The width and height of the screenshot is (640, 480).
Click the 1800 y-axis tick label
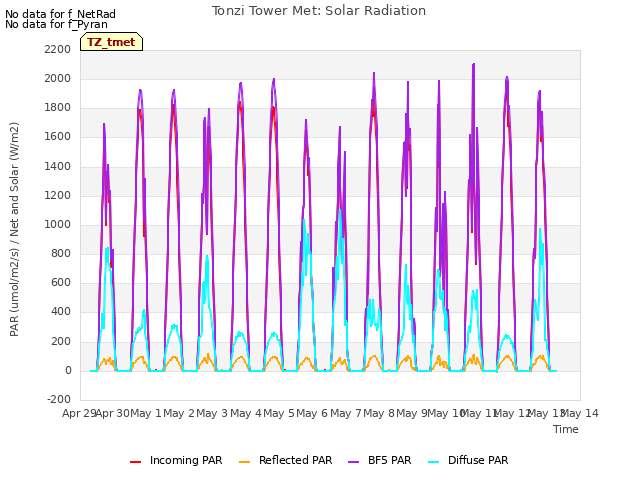click(x=58, y=108)
